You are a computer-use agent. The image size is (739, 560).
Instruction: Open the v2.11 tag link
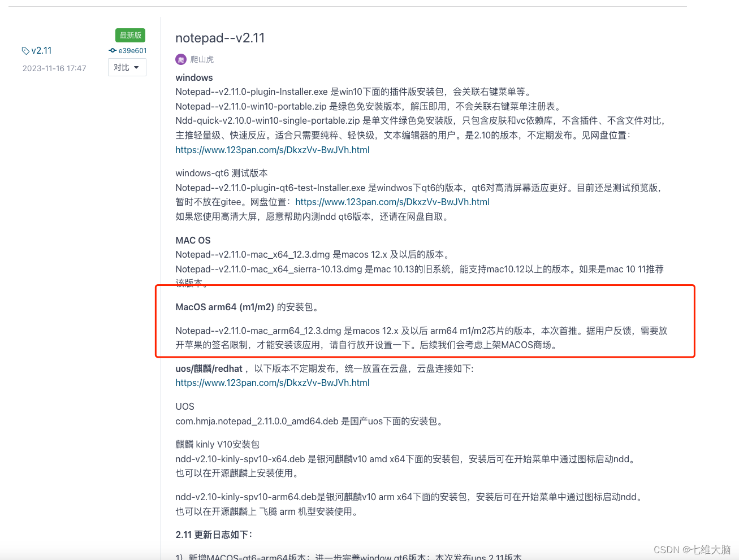(41, 50)
